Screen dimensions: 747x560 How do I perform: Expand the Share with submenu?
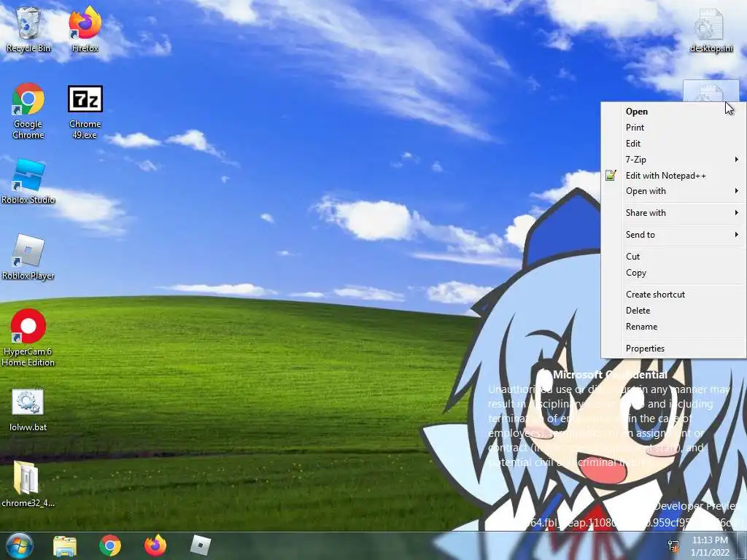coord(673,213)
